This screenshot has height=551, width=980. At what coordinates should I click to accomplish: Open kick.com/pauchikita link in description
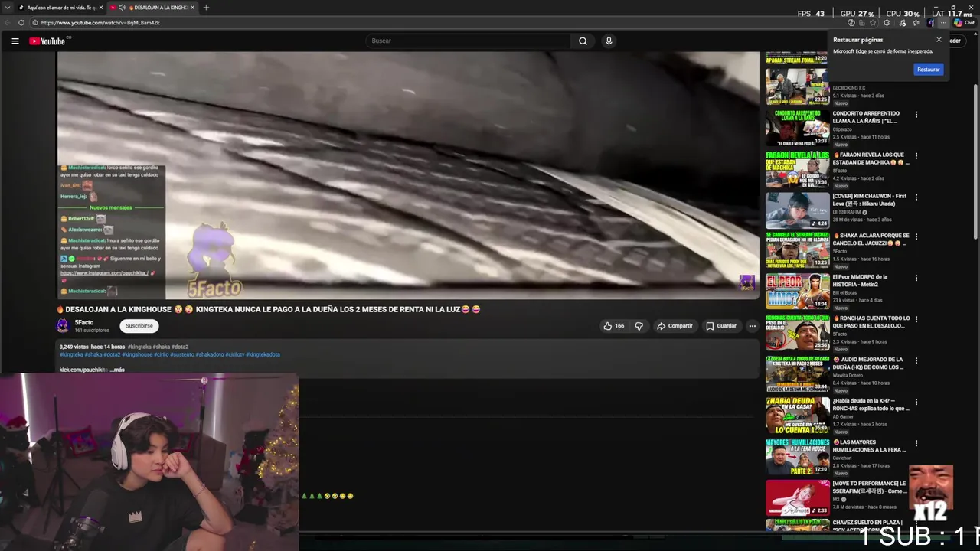point(83,370)
